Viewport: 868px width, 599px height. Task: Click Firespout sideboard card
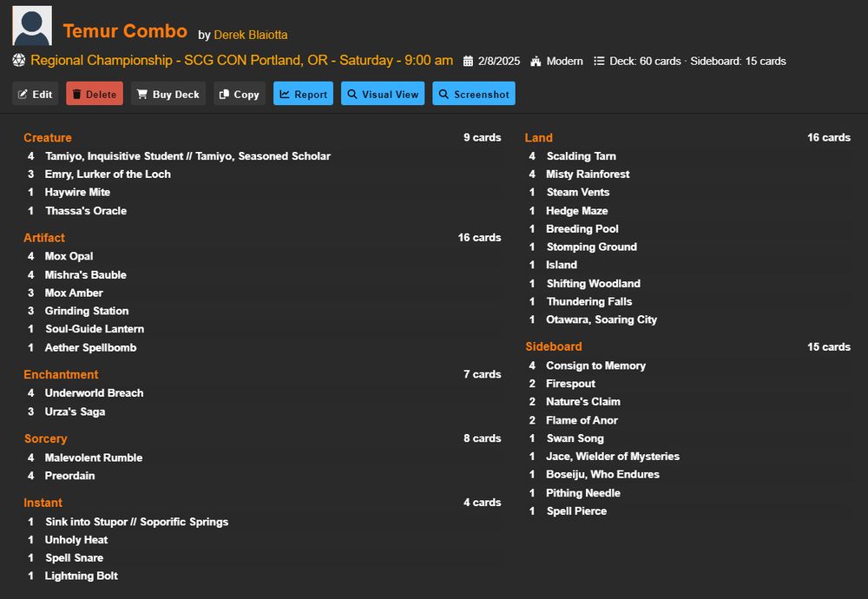[x=571, y=384]
